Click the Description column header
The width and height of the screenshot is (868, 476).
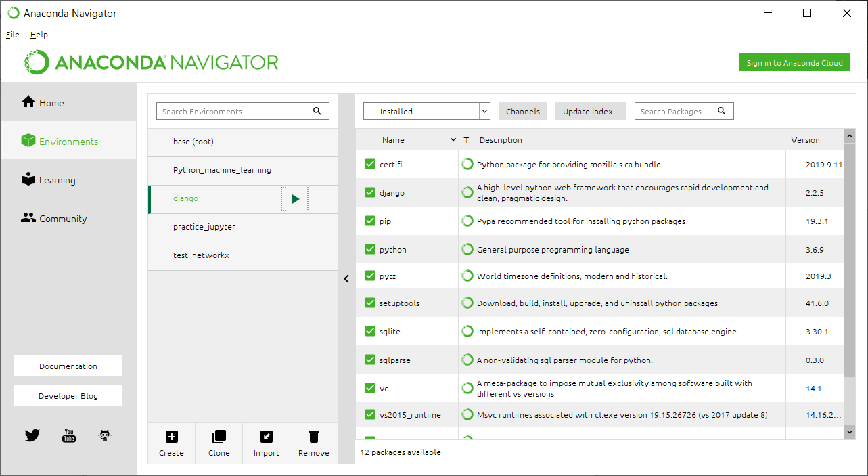click(501, 140)
